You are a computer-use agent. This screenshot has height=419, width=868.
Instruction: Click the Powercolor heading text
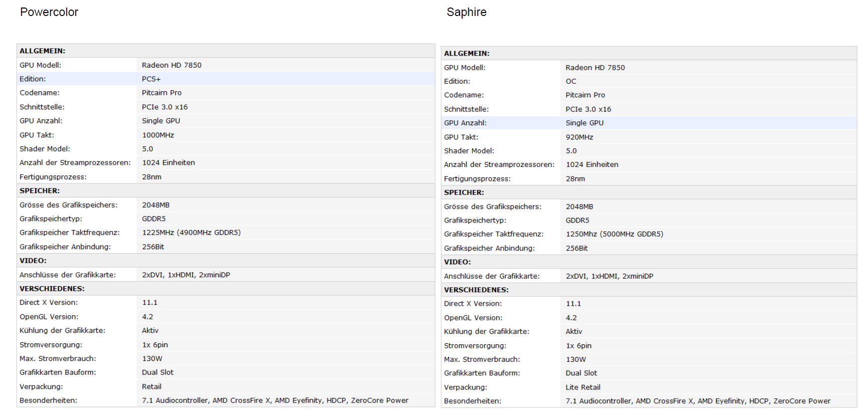(49, 12)
